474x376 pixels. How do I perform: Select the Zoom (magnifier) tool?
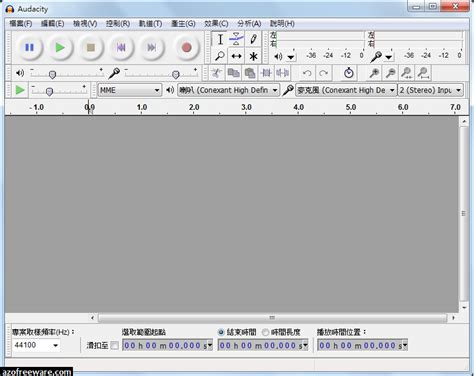tap(220, 56)
